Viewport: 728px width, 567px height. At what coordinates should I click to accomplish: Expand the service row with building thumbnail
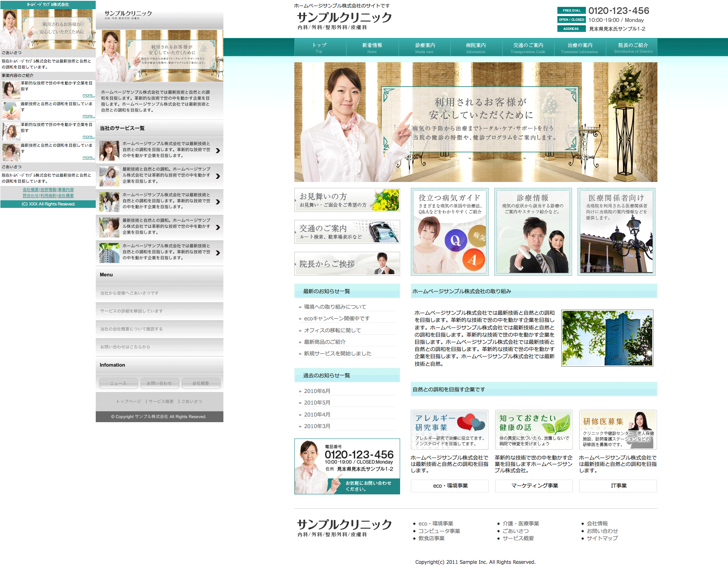(x=218, y=253)
